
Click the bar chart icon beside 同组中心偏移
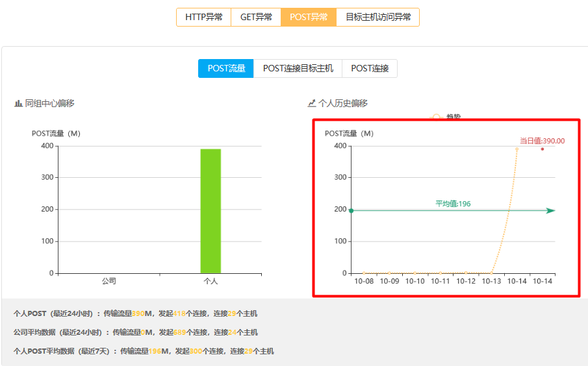18,103
